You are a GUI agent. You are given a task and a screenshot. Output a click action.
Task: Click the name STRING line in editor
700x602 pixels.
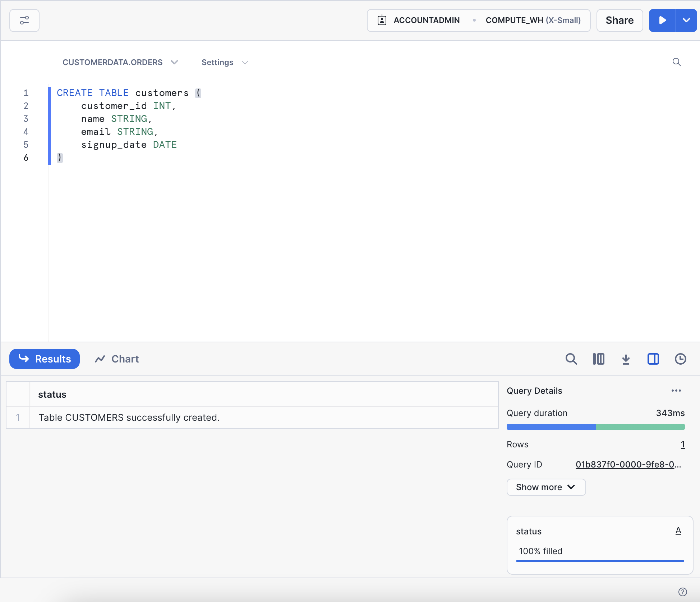[117, 119]
